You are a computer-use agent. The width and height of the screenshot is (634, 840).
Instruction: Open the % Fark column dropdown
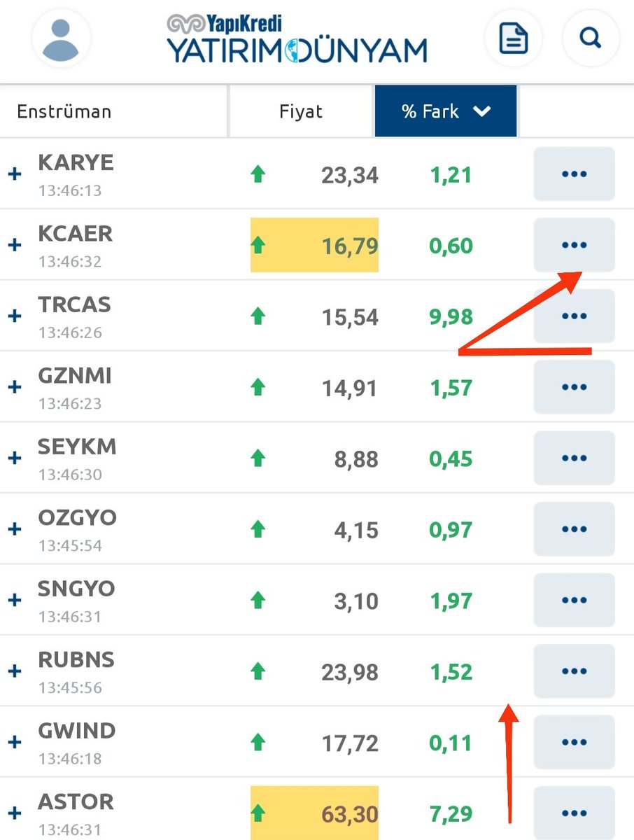coord(446,111)
